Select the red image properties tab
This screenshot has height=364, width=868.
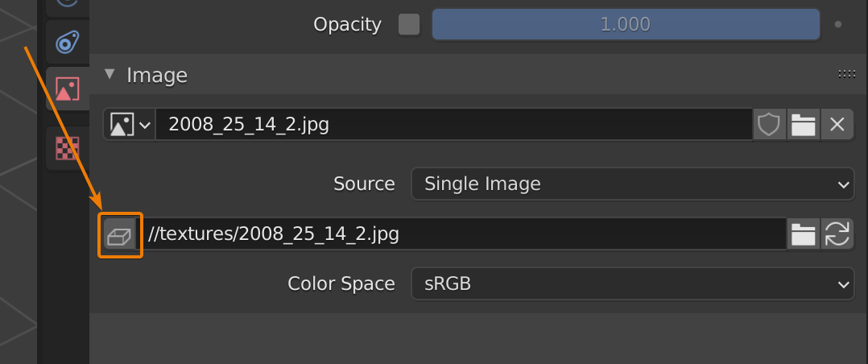pyautogui.click(x=67, y=89)
